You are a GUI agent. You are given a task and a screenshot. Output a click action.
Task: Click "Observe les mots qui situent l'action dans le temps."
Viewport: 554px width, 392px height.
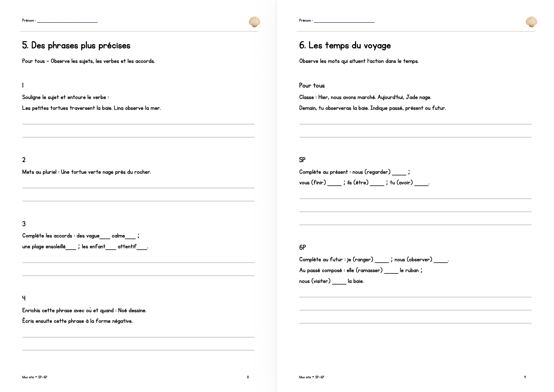pos(359,61)
